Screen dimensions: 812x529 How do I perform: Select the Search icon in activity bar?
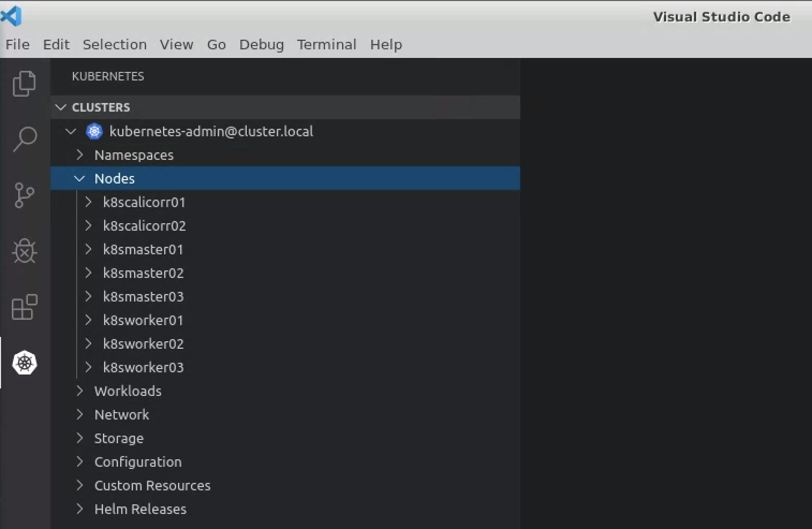pos(24,139)
